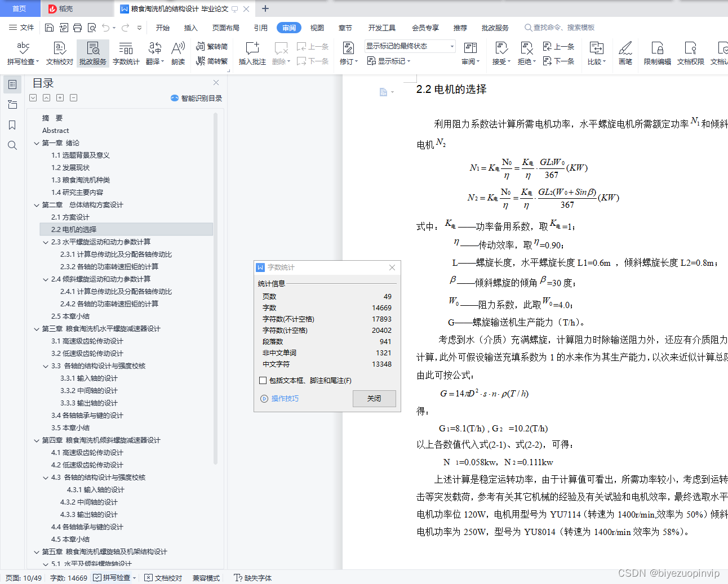Jump to outline entry 3.1 高速级齿轮传动设计

[x=87, y=341]
